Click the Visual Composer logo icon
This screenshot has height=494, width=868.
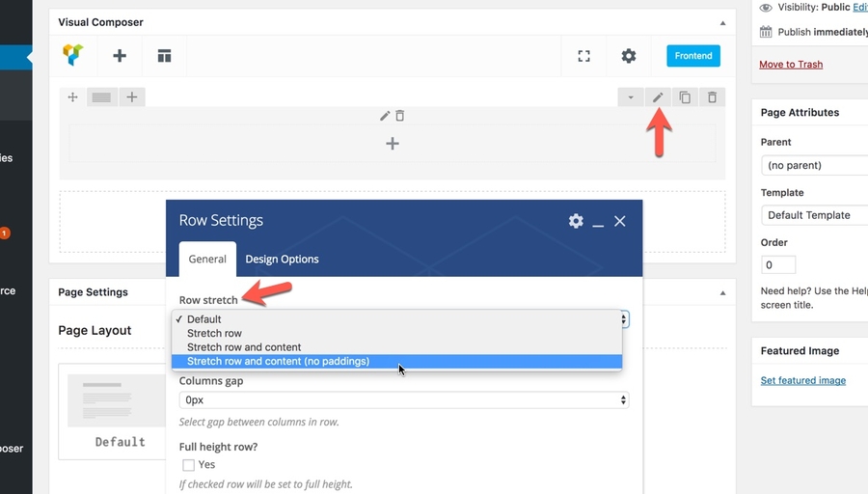coord(72,56)
